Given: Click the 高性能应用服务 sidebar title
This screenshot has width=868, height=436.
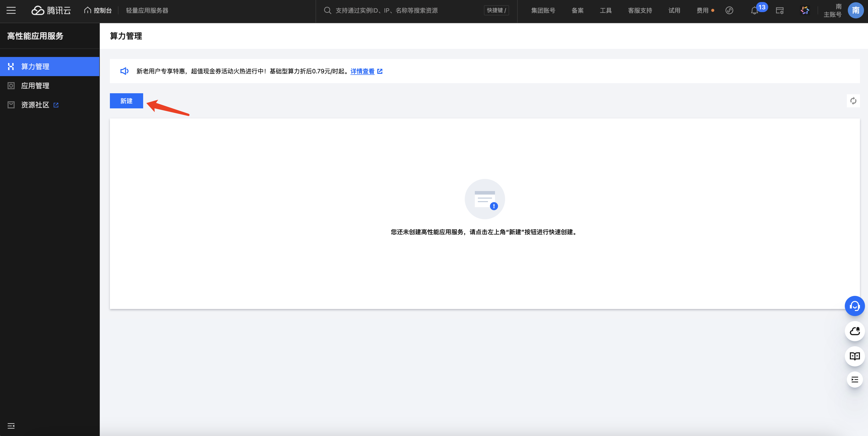Looking at the screenshot, I should point(35,36).
